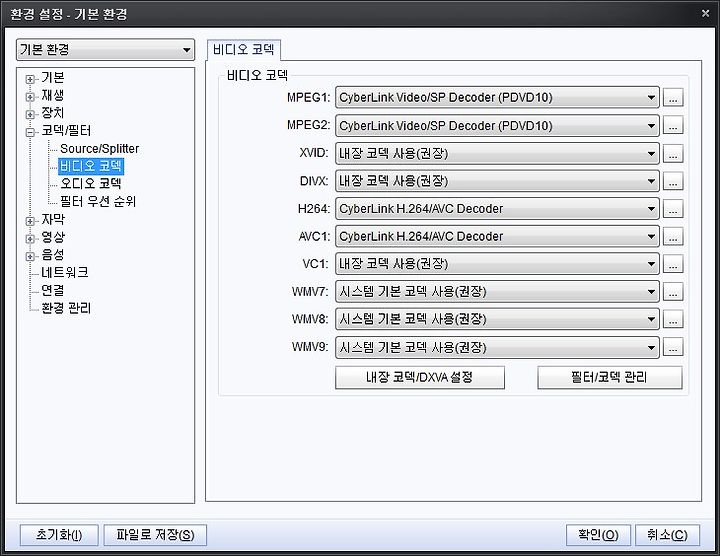The height and width of the screenshot is (556, 720).
Task: Expand the 장치 tree node
Action: [x=30, y=114]
